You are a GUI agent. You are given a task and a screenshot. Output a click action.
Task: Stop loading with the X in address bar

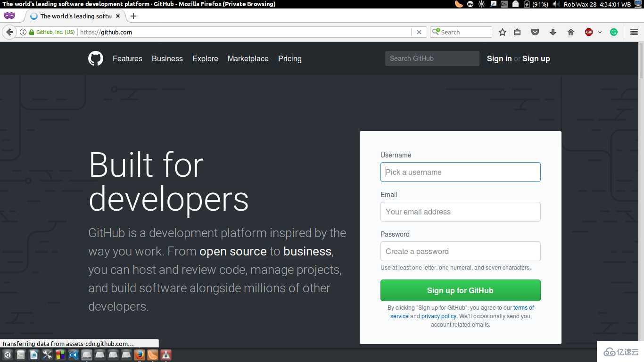pos(419,32)
